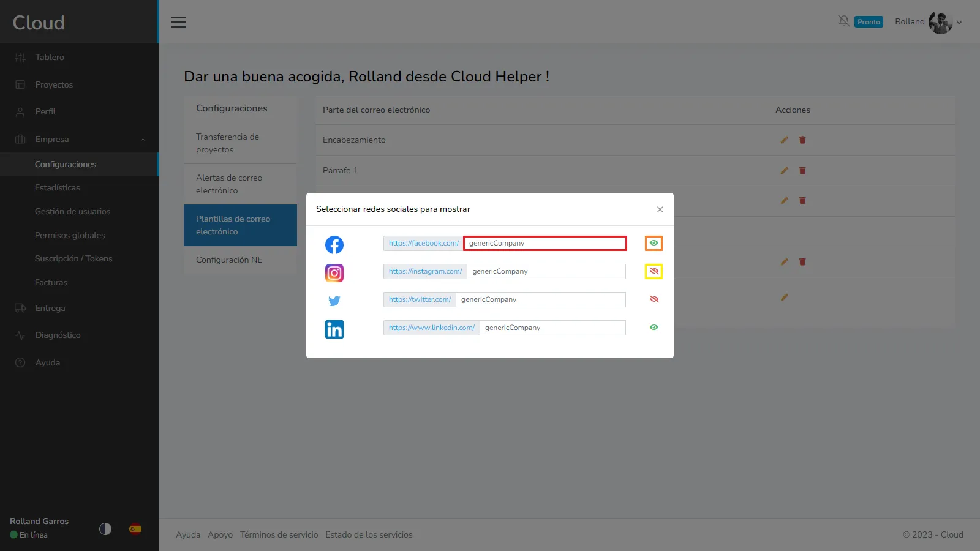Click the Apoyo footer link
Image resolution: width=980 pixels, height=551 pixels.
click(x=221, y=535)
